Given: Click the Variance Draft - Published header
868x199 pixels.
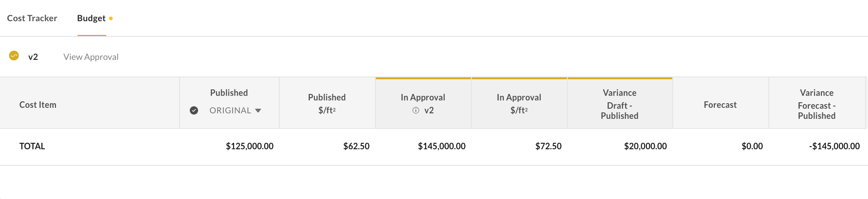Looking at the screenshot, I should [x=620, y=105].
